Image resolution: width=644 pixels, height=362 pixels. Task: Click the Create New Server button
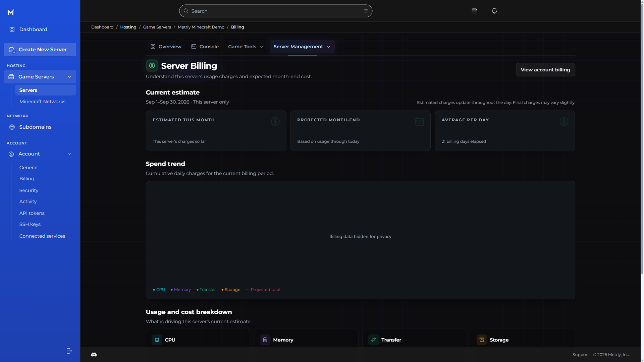40,50
